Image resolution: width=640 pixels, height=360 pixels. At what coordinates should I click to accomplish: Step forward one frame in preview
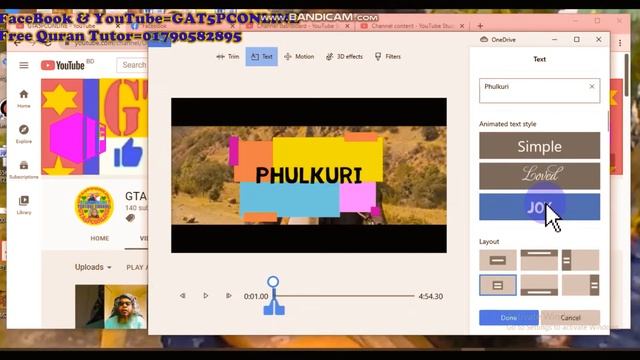[x=229, y=296]
